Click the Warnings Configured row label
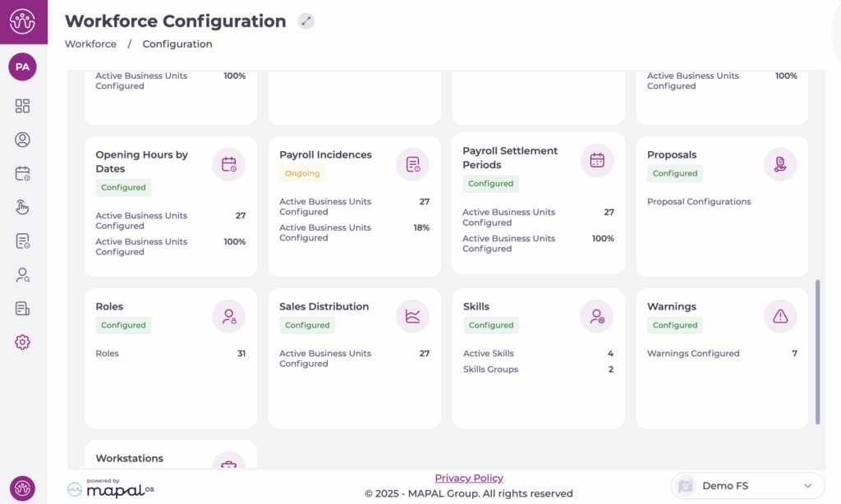The width and height of the screenshot is (841, 504). [x=693, y=353]
